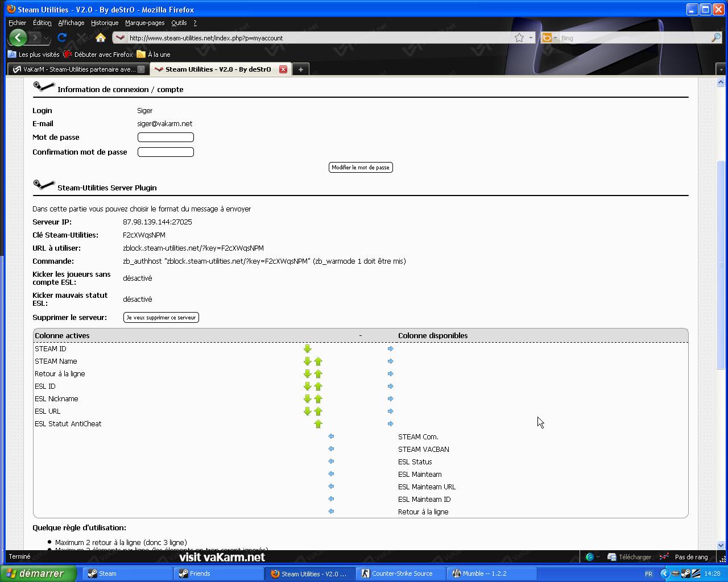Open the Marque-pages menu
Image resolution: width=728 pixels, height=582 pixels.
click(144, 23)
